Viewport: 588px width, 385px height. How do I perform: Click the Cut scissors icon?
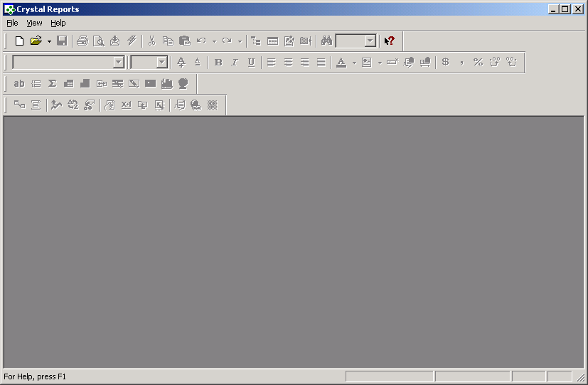[151, 41]
